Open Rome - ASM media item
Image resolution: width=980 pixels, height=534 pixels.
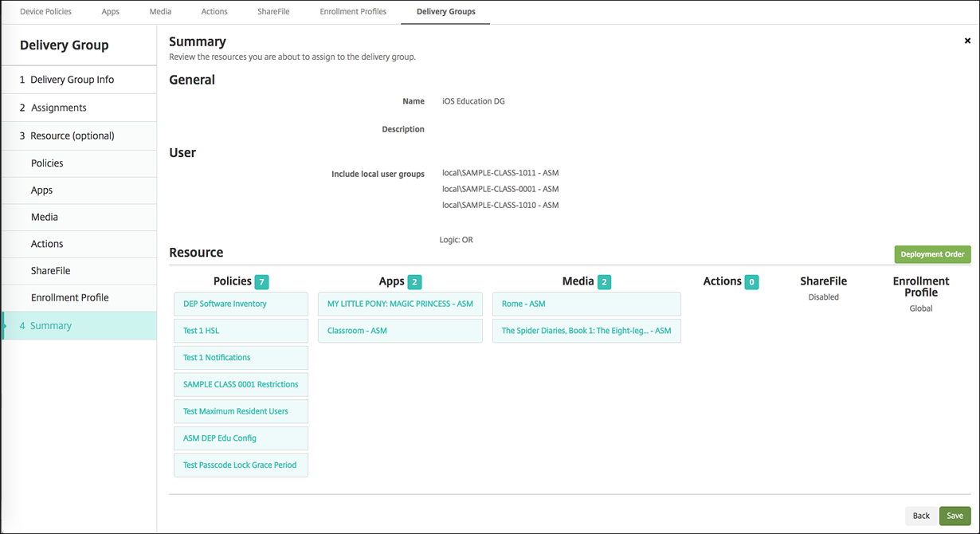click(586, 304)
